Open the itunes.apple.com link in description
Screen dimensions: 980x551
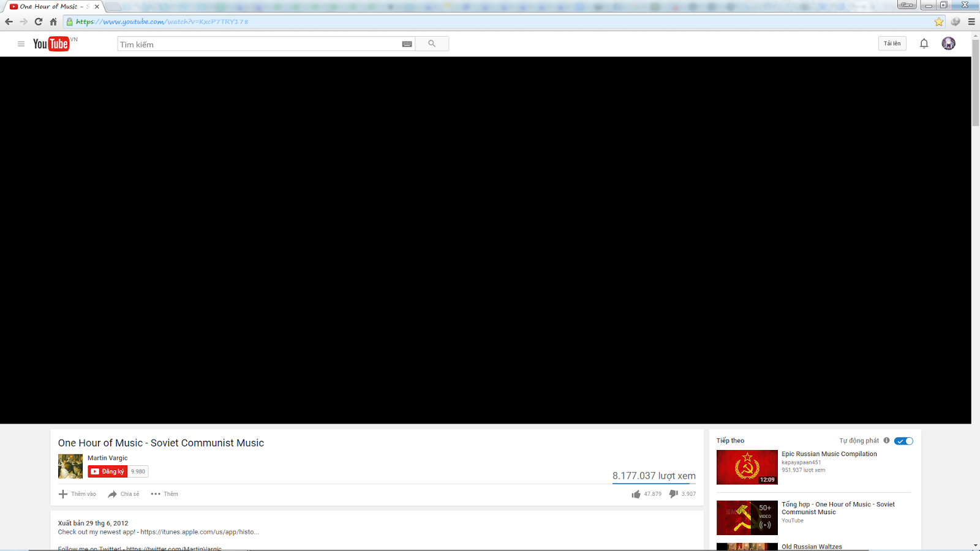[200, 532]
